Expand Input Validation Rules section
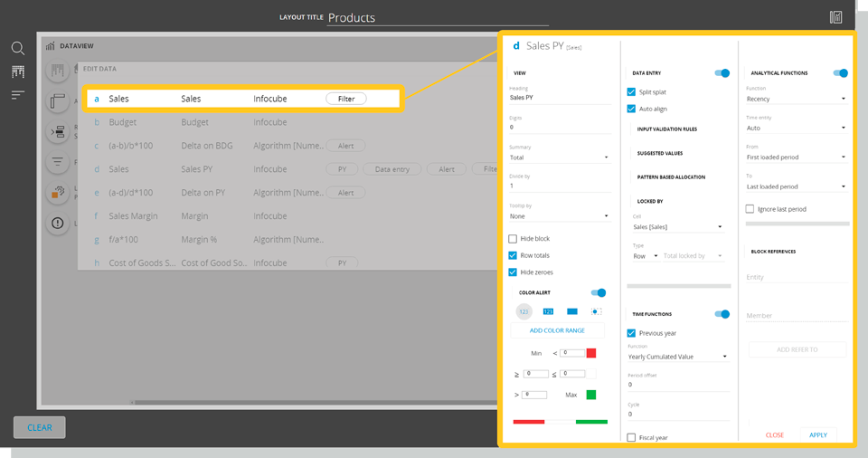868x458 pixels. [x=666, y=129]
